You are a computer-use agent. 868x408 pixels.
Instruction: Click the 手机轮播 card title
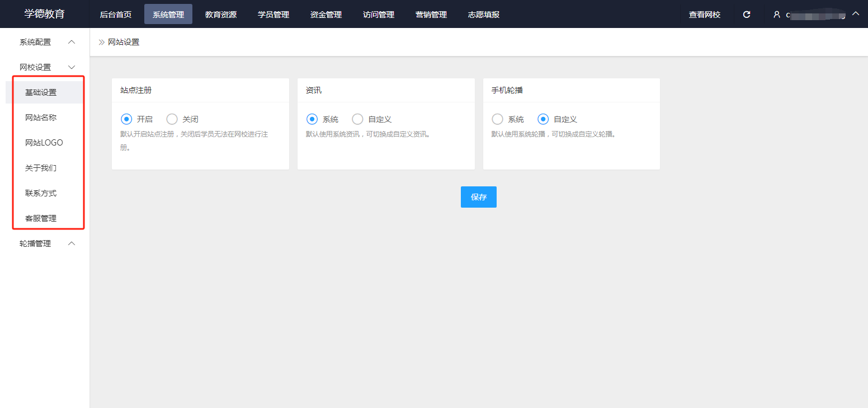pyautogui.click(x=507, y=90)
